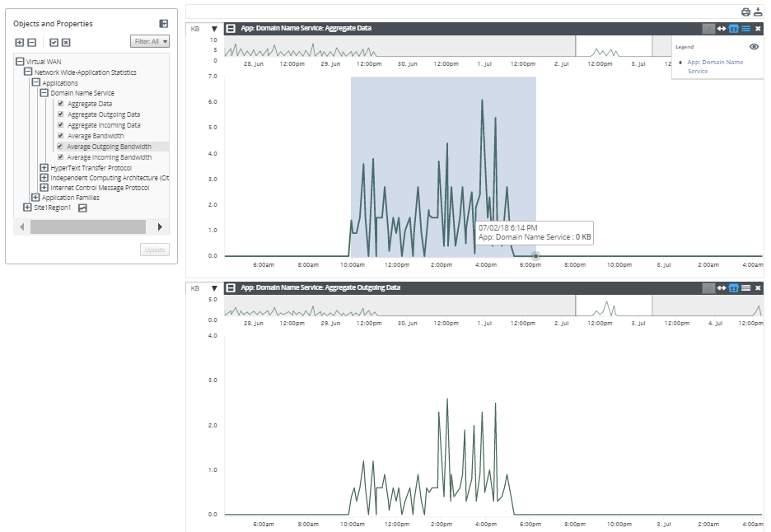Collapse the Virtual WAN tree node
Viewport: 771px width, 532px height.
[x=20, y=62]
